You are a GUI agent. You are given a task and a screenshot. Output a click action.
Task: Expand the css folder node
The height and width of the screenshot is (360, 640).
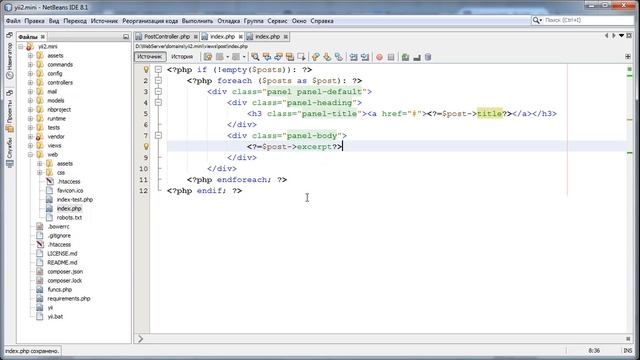coord(40,173)
